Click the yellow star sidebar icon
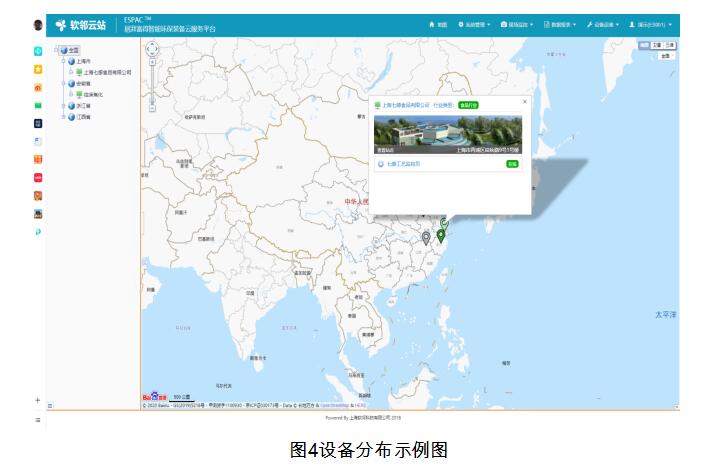Screen dimensions: 715x472 point(38,69)
